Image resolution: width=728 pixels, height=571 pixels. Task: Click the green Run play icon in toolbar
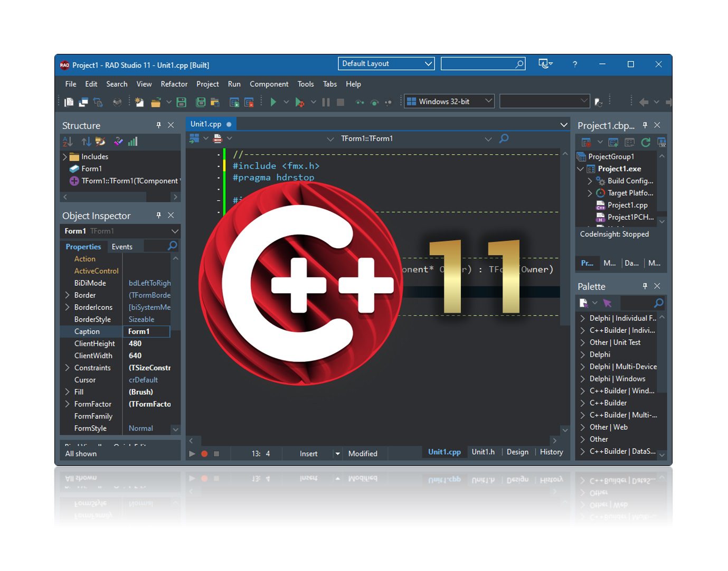[273, 102]
